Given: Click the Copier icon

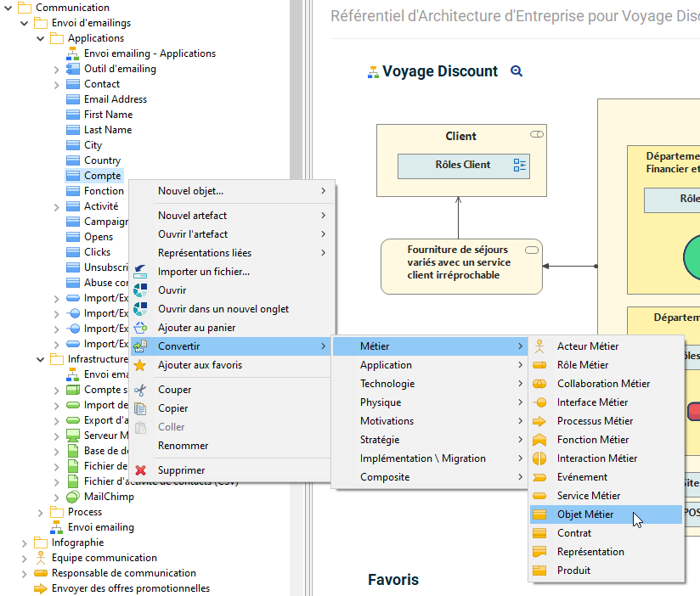Looking at the screenshot, I should [140, 408].
